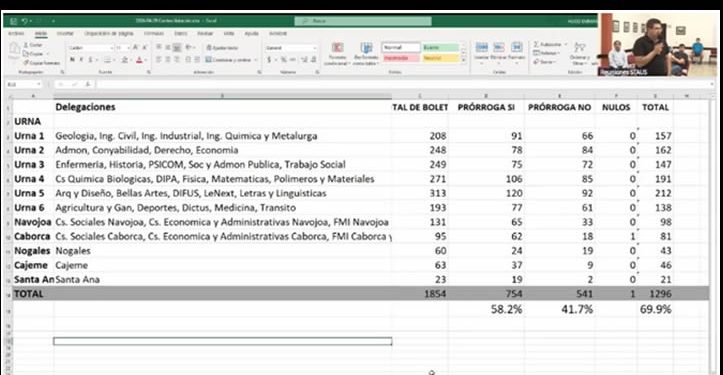Viewport: 723px width, 375px height.
Task: Align cell text left
Action: 159,60
